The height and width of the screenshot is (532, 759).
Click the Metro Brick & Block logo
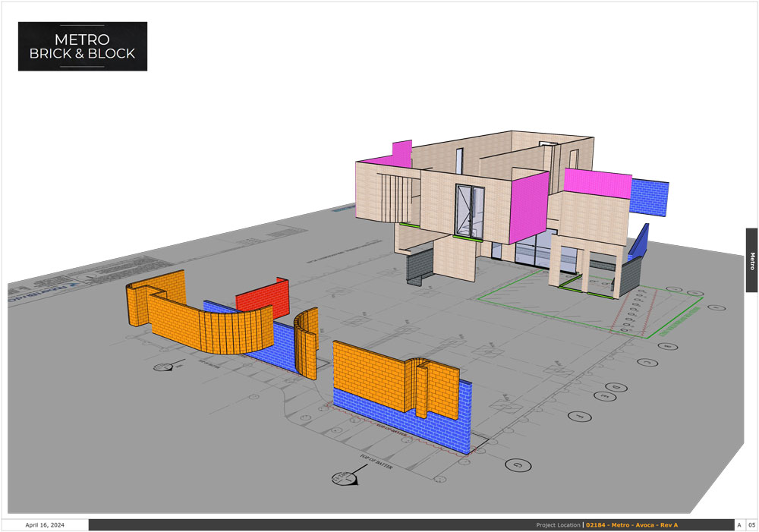point(83,46)
